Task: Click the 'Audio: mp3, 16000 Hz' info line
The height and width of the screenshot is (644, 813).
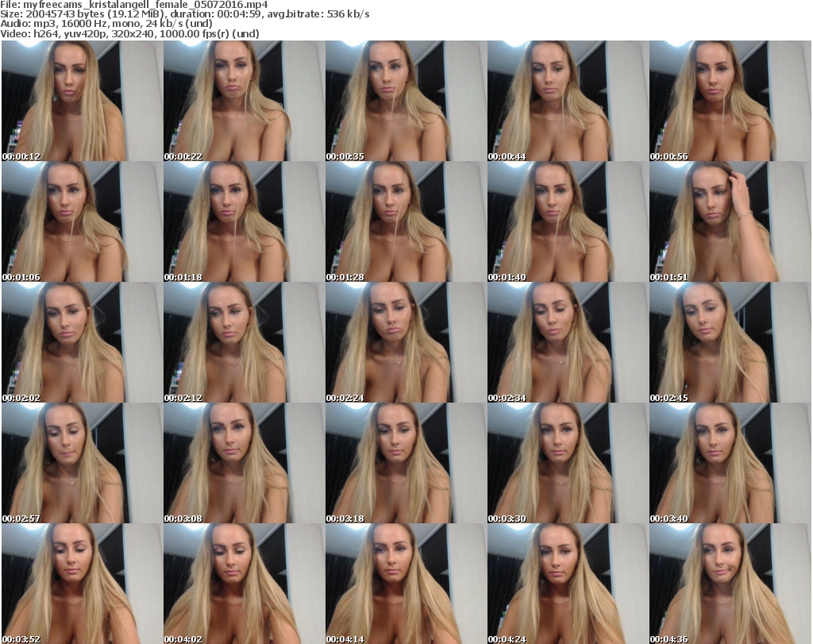Action: point(106,24)
